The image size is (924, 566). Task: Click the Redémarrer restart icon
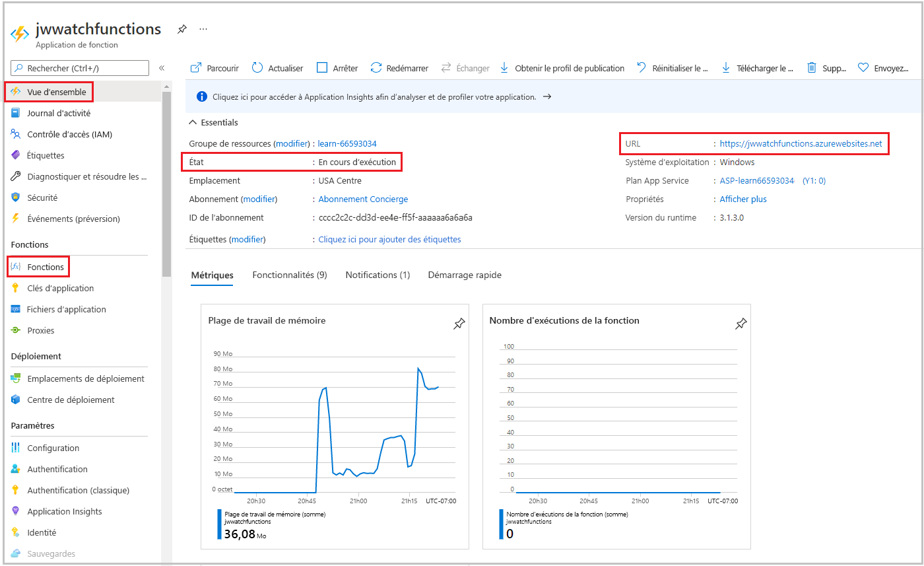click(x=376, y=68)
